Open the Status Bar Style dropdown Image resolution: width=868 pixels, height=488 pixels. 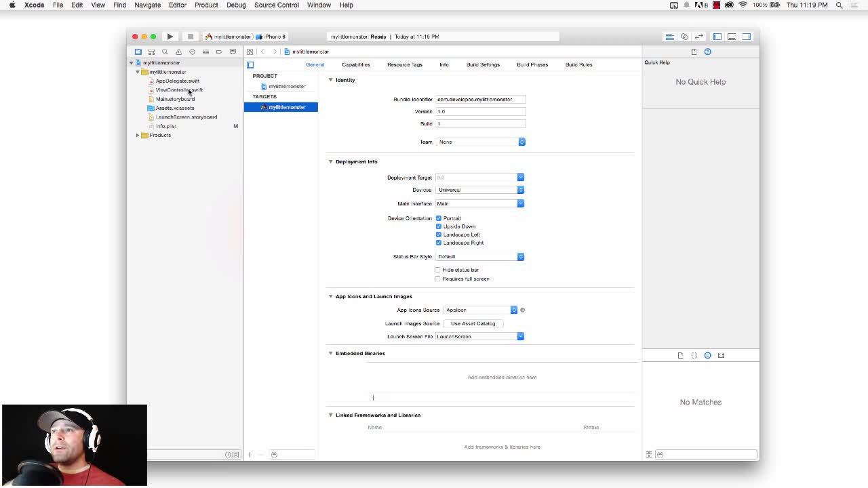coord(480,256)
